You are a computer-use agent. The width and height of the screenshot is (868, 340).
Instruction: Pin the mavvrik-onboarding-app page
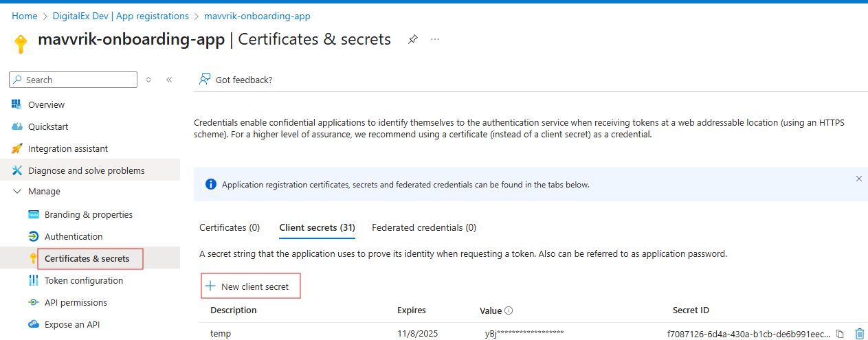[412, 39]
